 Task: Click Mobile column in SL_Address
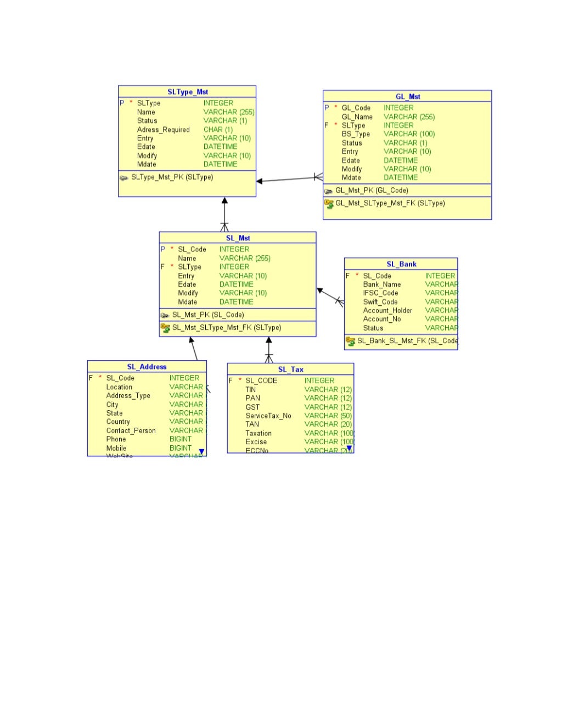pos(116,449)
